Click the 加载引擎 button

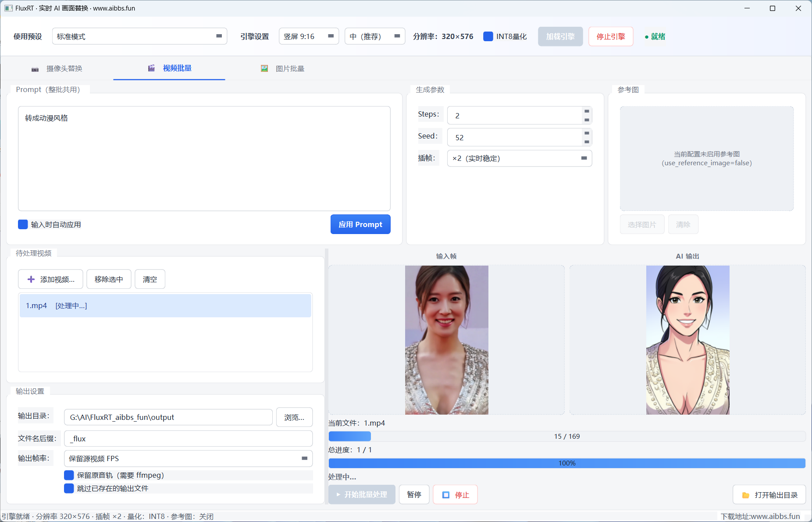(560, 36)
